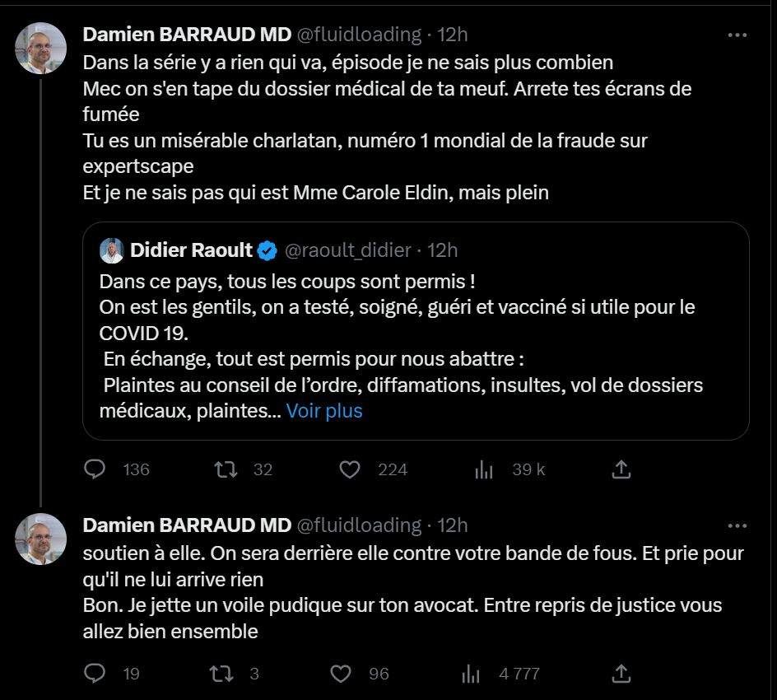This screenshot has height=700, width=777.
Task: Open Damien BARRAUD MD profile from first tweet
Action: (187, 35)
